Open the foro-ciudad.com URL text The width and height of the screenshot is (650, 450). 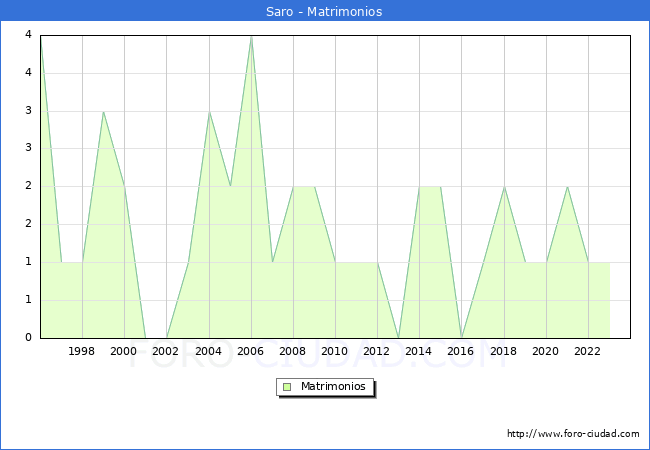[573, 434]
